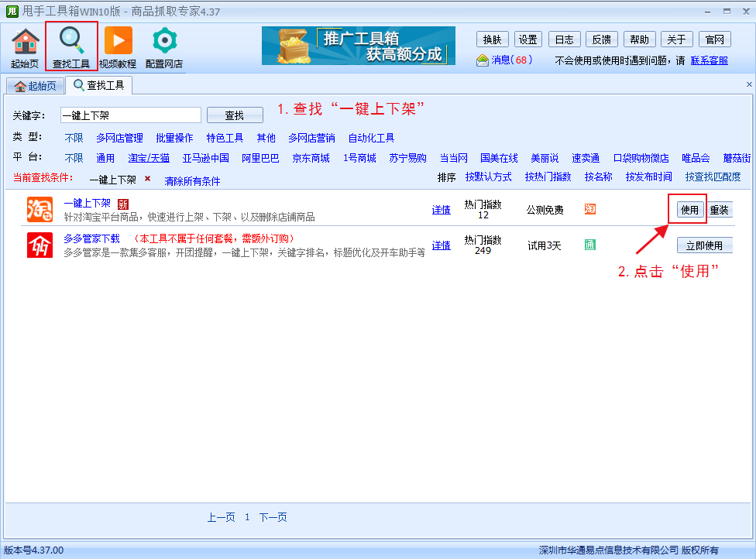Open 详情 for 一键上下架
756x559 pixels.
[442, 210]
